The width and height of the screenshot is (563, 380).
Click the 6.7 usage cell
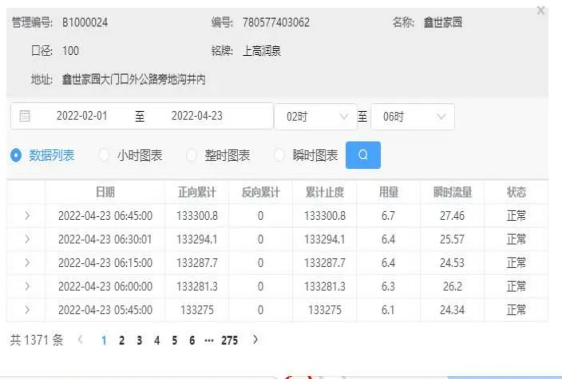tap(388, 216)
